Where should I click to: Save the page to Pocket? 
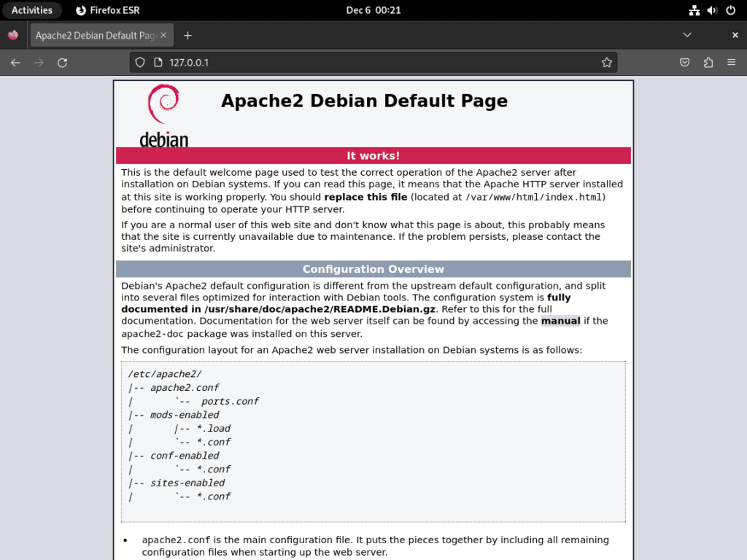[684, 63]
